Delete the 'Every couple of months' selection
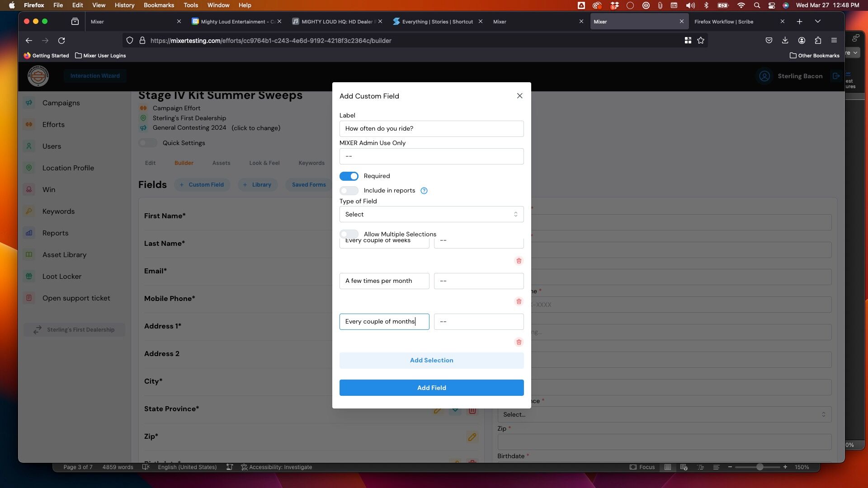Screen dimensions: 868x488 click(x=519, y=342)
